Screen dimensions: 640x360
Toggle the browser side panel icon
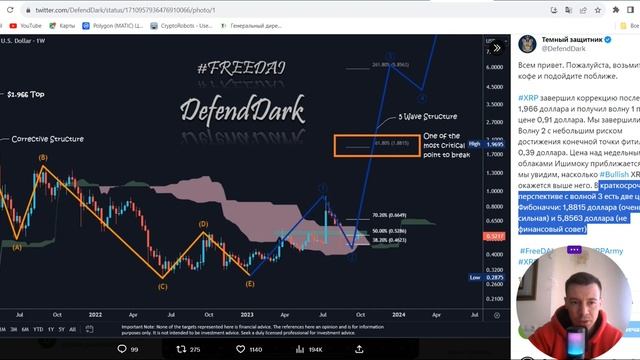pos(630,10)
